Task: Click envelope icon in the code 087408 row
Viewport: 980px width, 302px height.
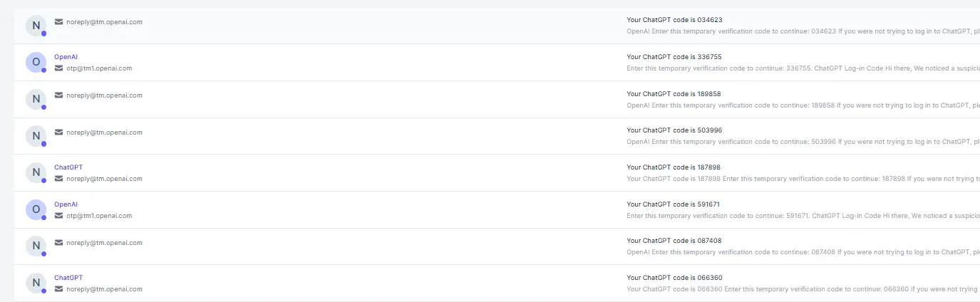Action: [58, 243]
